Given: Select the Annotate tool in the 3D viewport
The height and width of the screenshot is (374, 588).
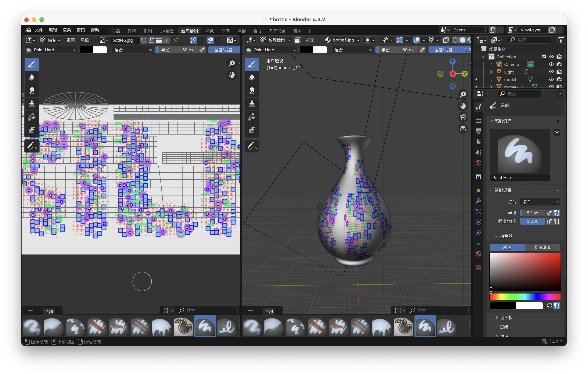Looking at the screenshot, I should [252, 146].
